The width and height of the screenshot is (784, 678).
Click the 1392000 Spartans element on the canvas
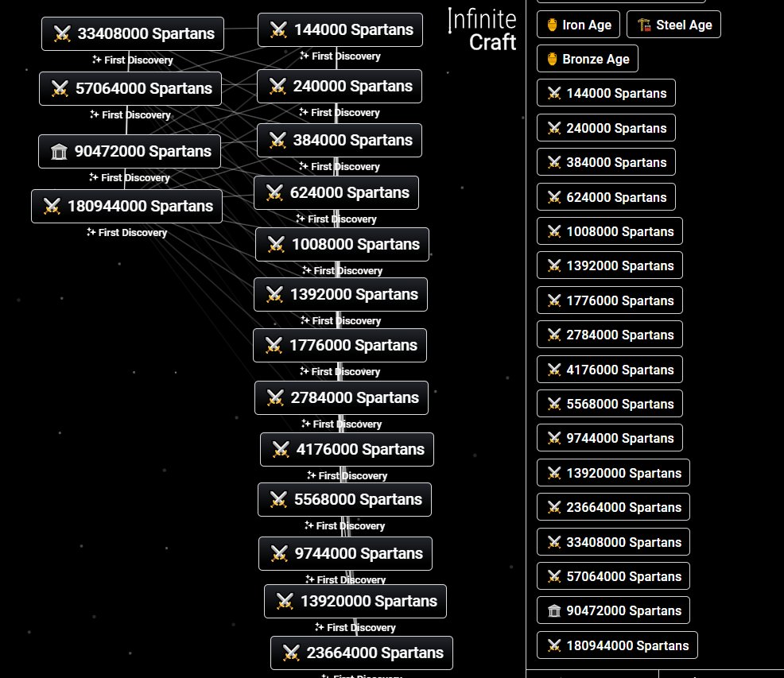point(340,295)
